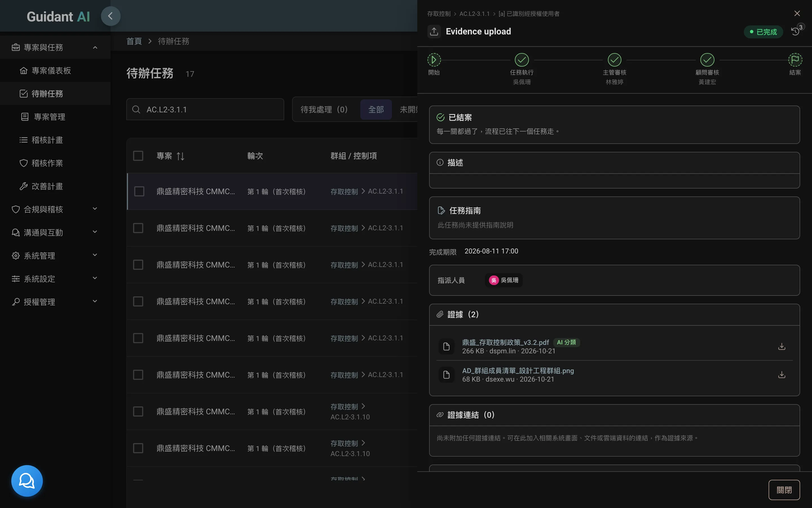The height and width of the screenshot is (508, 812).
Task: Click the 開始 workflow step icon
Action: click(434, 60)
